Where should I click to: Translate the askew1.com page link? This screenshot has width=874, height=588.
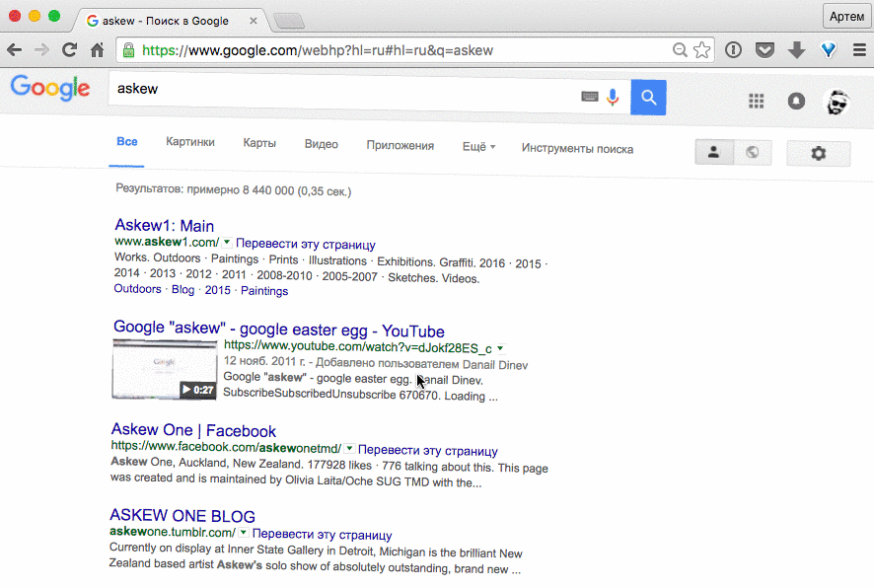[306, 244]
